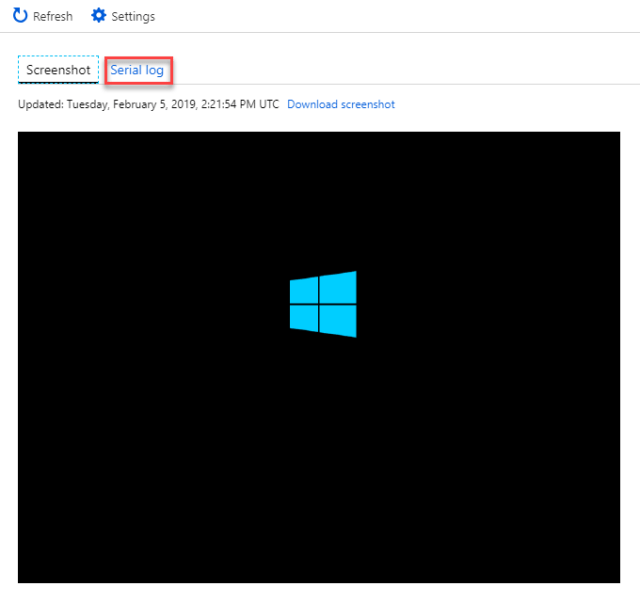The height and width of the screenshot is (602, 640).
Task: Select lower-right pane of Windows logo
Action: (338, 322)
